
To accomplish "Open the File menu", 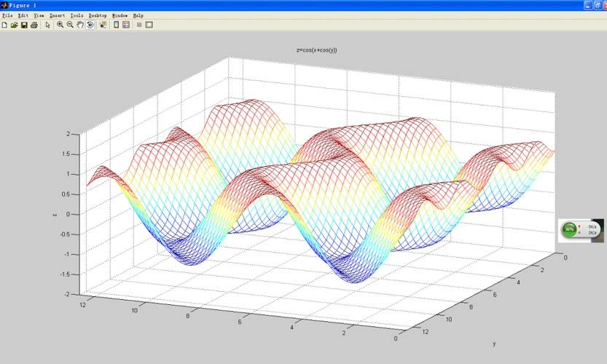I will tap(7, 15).
